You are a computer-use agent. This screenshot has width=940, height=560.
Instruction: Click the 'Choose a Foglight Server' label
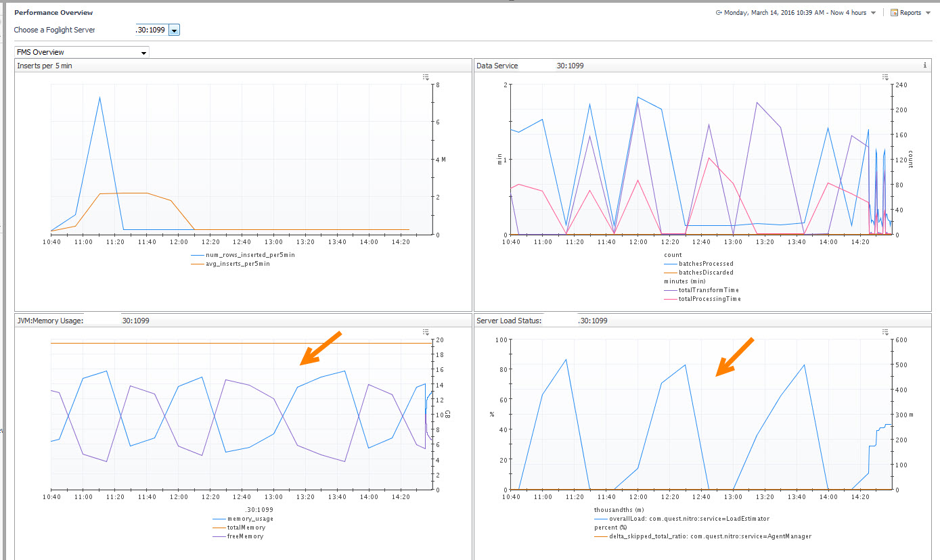click(x=55, y=30)
